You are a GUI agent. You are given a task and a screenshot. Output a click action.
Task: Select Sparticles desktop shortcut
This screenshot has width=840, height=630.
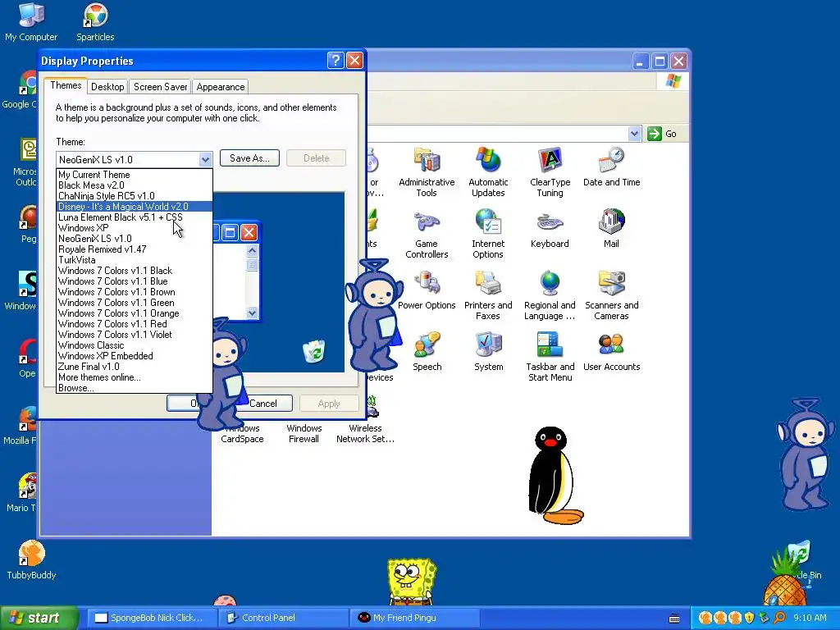click(x=95, y=22)
